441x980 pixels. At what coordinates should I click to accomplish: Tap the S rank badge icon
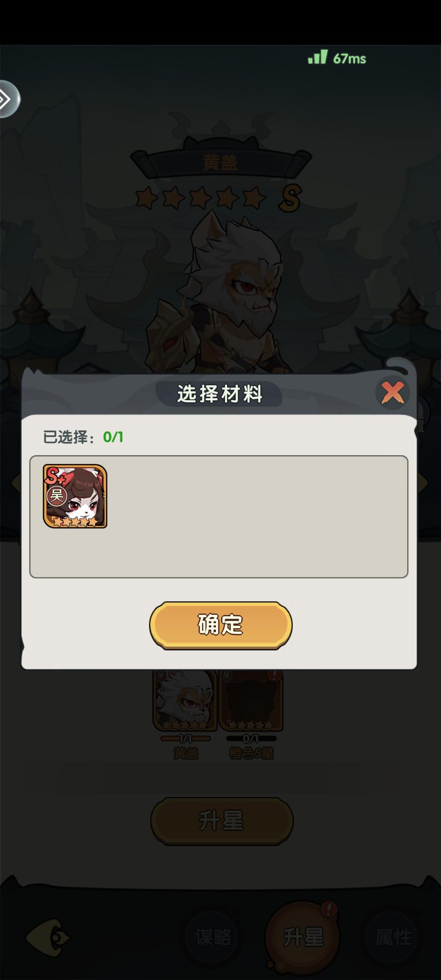coord(290,198)
